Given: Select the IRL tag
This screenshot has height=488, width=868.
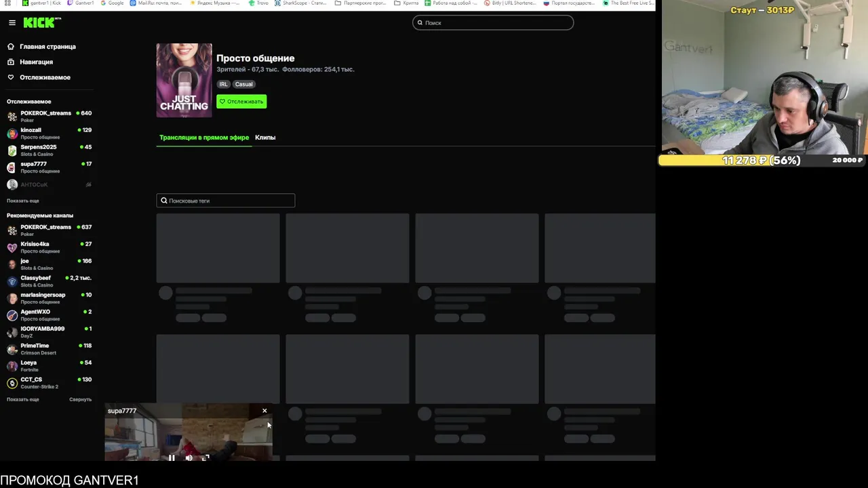Looking at the screenshot, I should tap(223, 84).
